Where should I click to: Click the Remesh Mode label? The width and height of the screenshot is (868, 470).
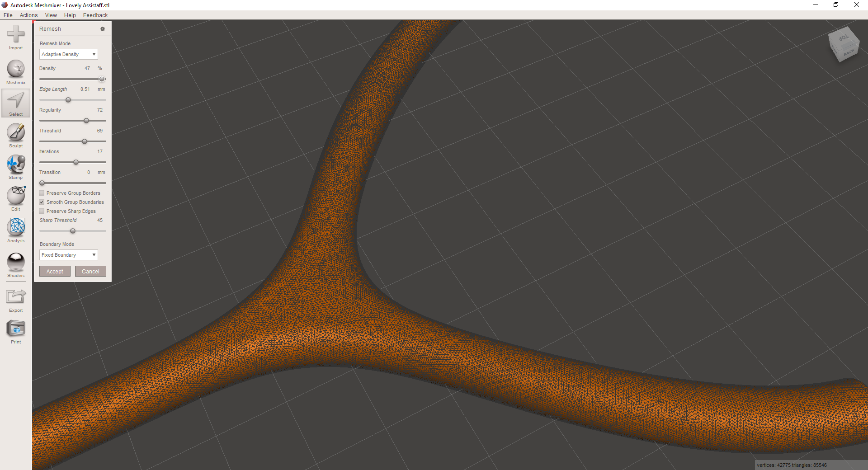coord(55,43)
